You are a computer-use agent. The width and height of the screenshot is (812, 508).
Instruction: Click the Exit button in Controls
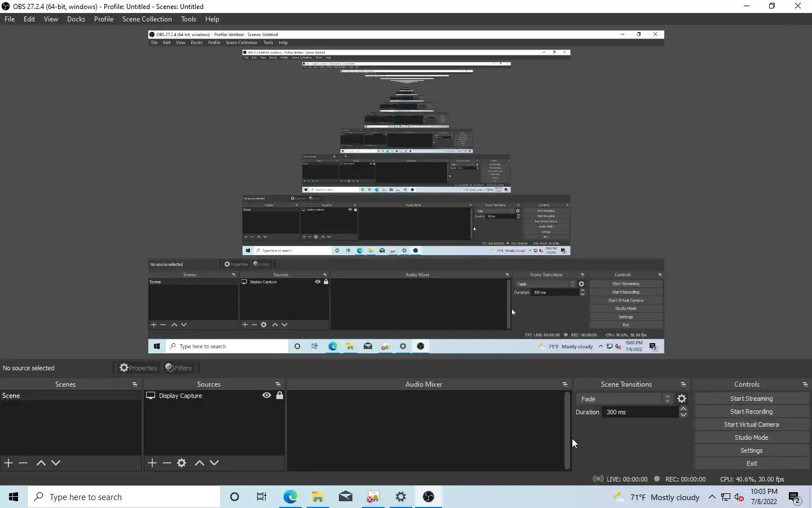(752, 463)
